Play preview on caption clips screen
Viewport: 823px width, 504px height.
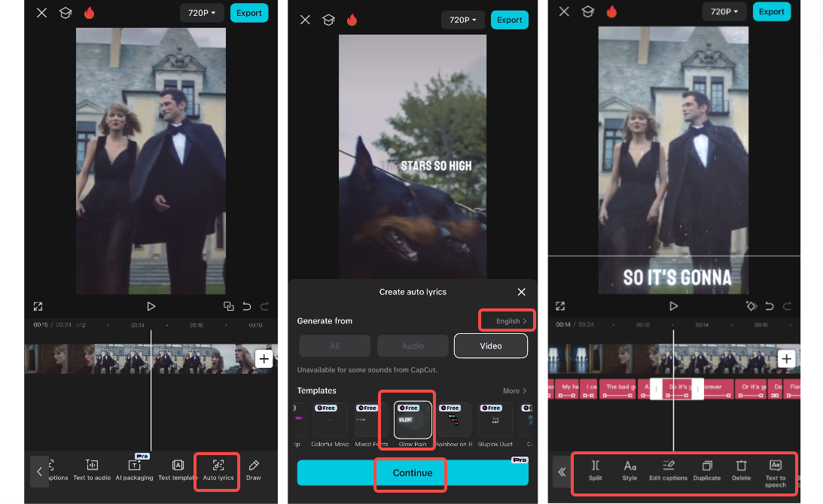click(x=673, y=306)
